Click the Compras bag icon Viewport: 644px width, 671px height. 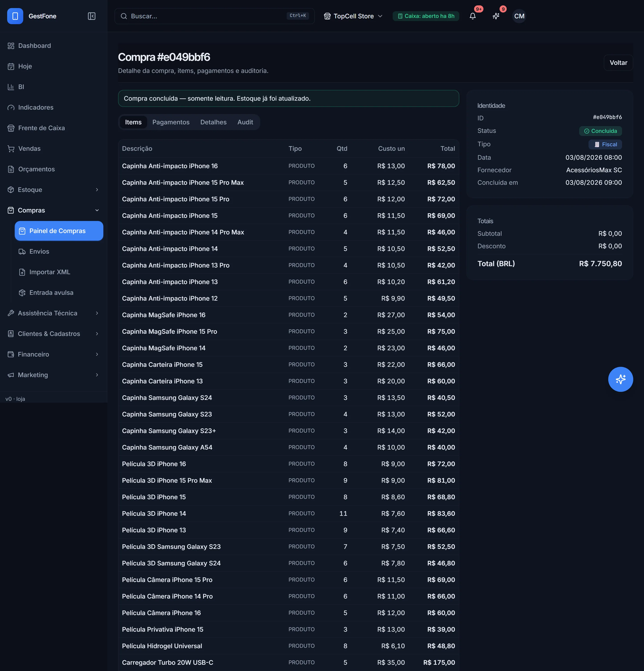11,210
